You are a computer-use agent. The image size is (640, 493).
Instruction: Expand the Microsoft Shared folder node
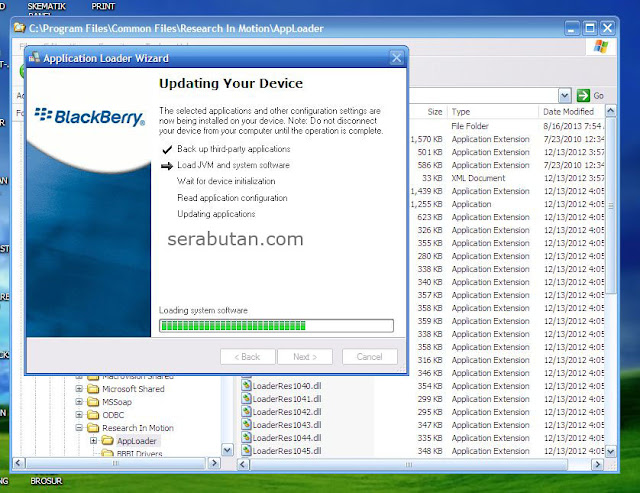[x=79, y=389]
